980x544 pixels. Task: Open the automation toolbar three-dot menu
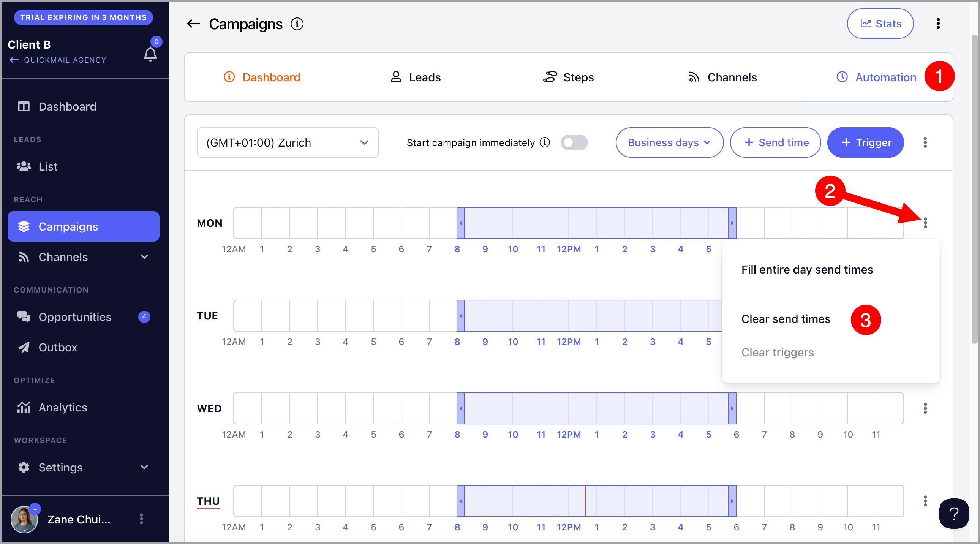[925, 143]
